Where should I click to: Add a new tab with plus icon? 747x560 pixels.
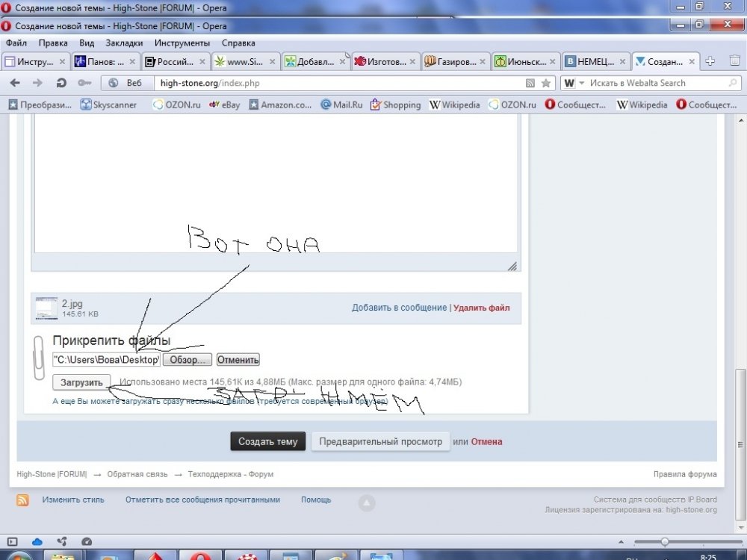click(710, 61)
